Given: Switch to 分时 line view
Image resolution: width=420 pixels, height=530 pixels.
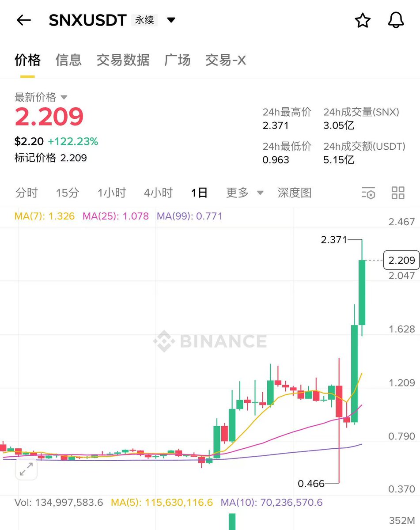Looking at the screenshot, I should (x=27, y=193).
